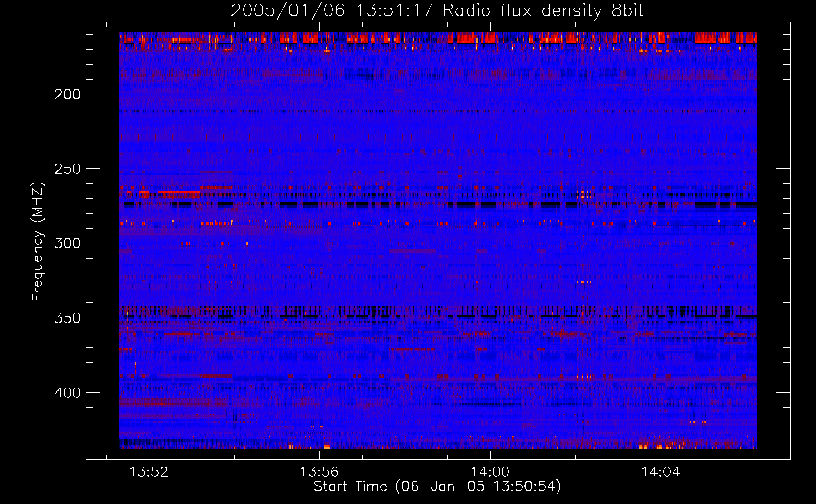Viewport: 816px width, 504px height.
Task: Click the y-axis label 'Frequency (MHZ)'
Action: coord(38,242)
